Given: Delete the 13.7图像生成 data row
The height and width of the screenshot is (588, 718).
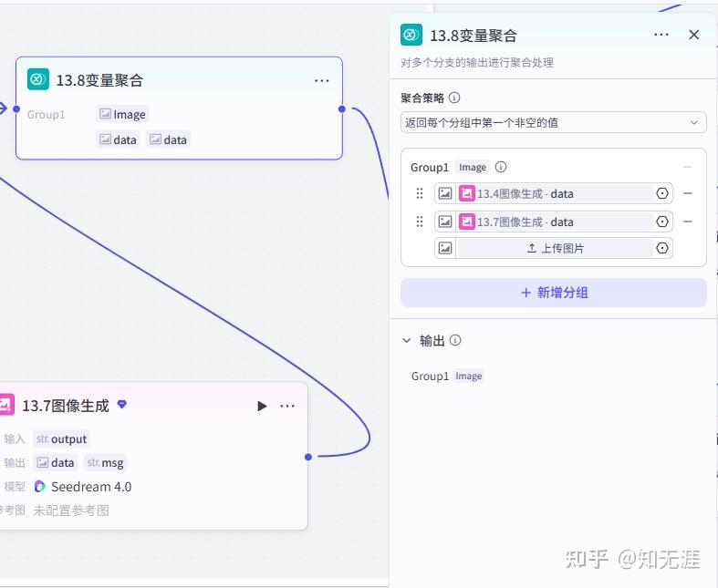Looking at the screenshot, I should (x=687, y=222).
